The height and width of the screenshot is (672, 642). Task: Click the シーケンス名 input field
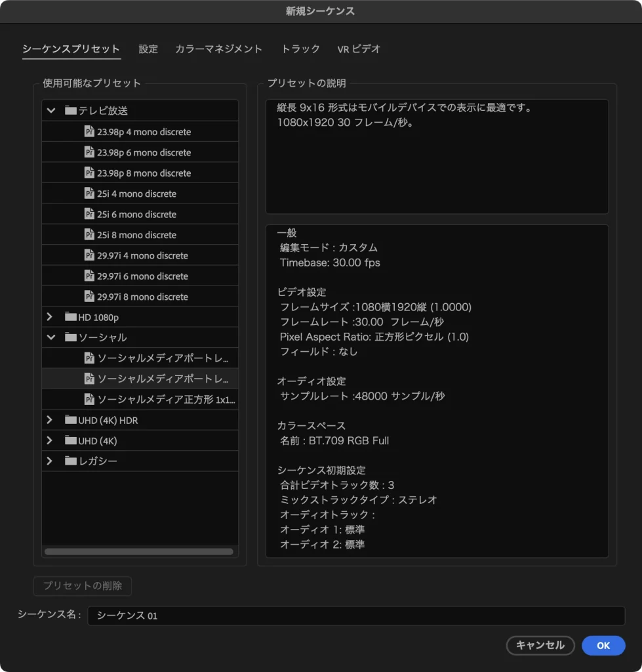pyautogui.click(x=356, y=616)
